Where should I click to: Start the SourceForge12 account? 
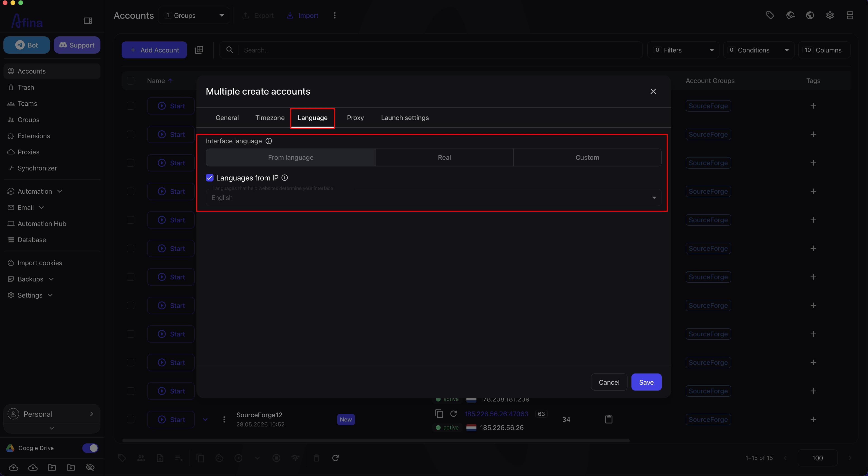point(171,419)
